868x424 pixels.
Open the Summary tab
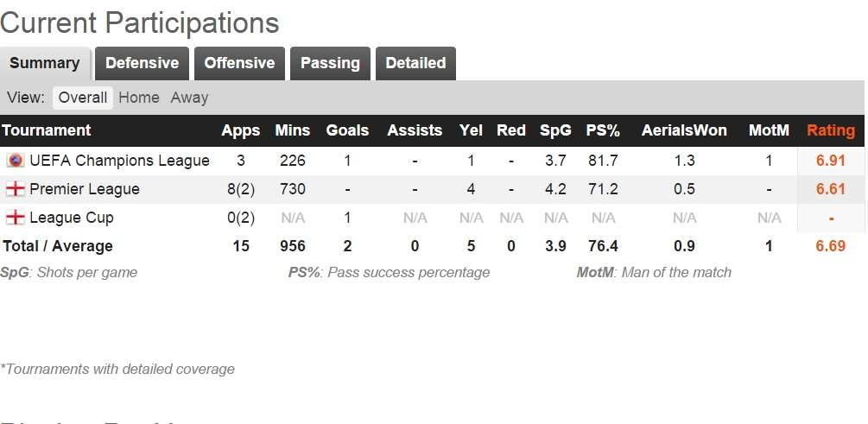click(x=45, y=63)
